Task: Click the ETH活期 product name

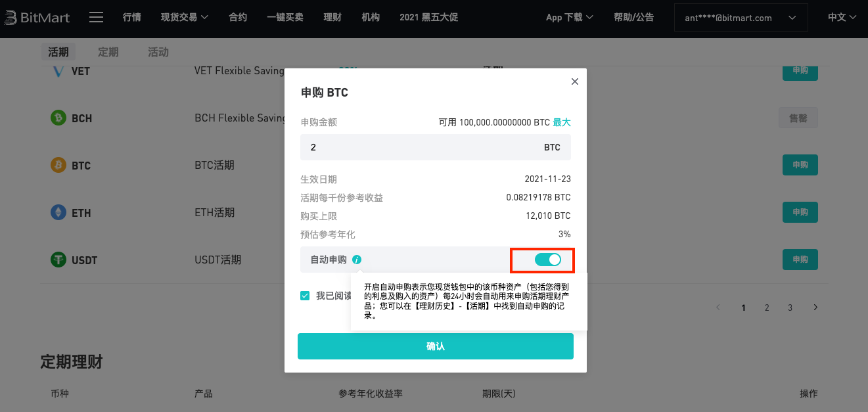Action: (x=215, y=213)
